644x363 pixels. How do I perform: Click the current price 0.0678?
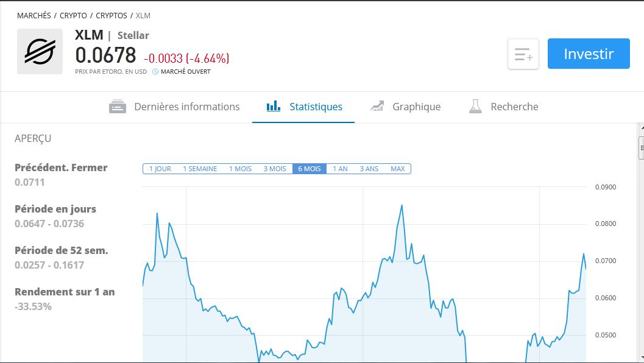pyautogui.click(x=105, y=55)
